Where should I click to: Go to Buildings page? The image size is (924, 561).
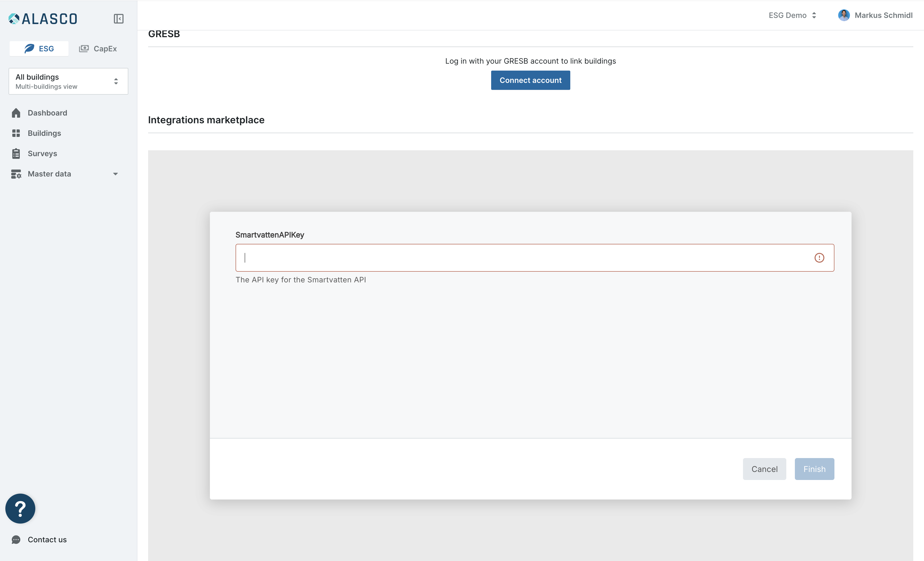point(44,133)
